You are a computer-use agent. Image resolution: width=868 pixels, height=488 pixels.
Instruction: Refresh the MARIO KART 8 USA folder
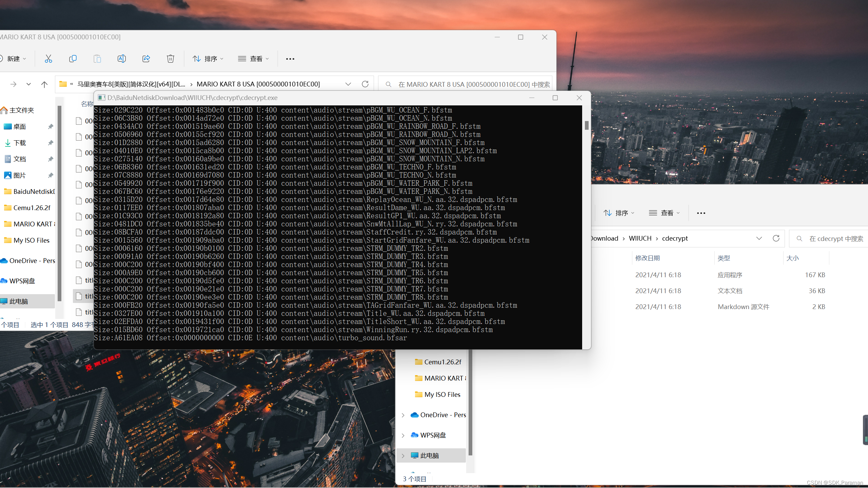click(365, 84)
